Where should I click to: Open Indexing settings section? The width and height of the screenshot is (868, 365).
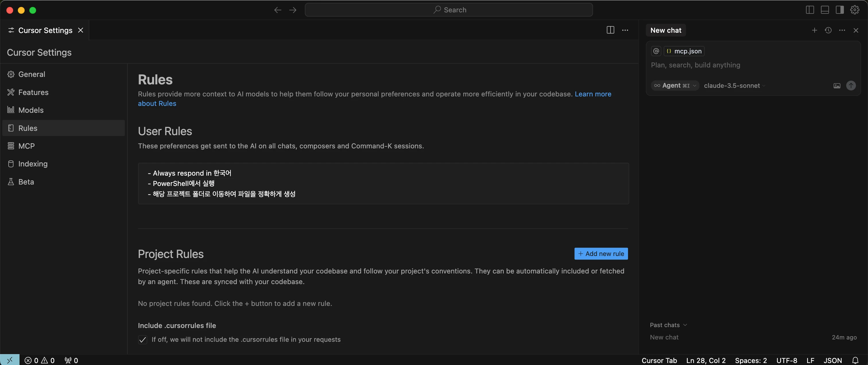pos(63,164)
